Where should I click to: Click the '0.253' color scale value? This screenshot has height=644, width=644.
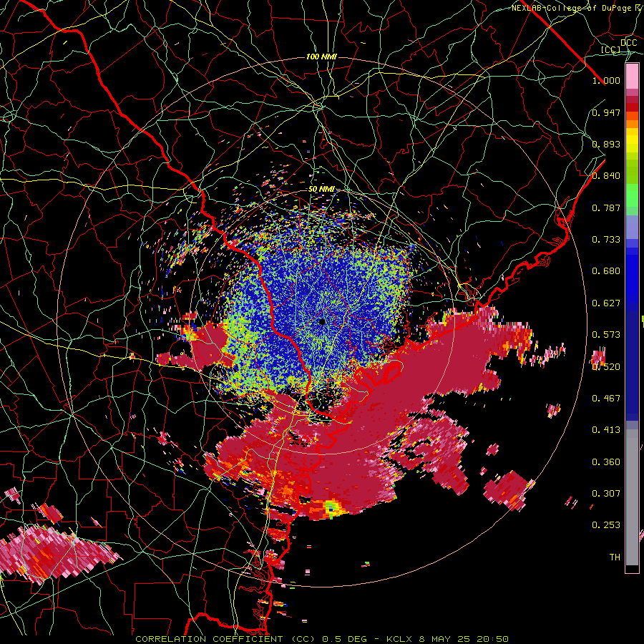click(606, 525)
